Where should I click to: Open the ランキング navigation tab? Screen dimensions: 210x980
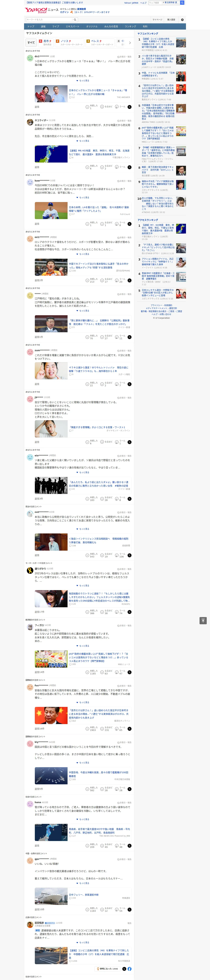click(130, 27)
